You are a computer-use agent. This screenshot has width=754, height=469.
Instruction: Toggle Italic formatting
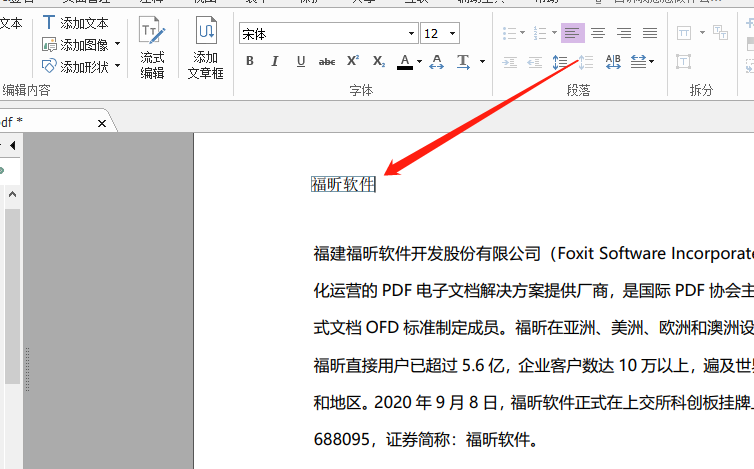pyautogui.click(x=275, y=61)
